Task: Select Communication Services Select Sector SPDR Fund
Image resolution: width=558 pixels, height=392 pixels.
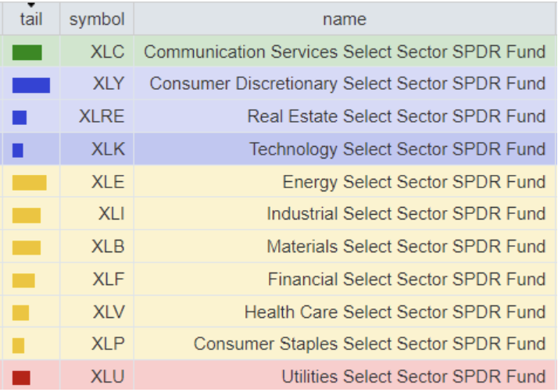Action: (345, 52)
